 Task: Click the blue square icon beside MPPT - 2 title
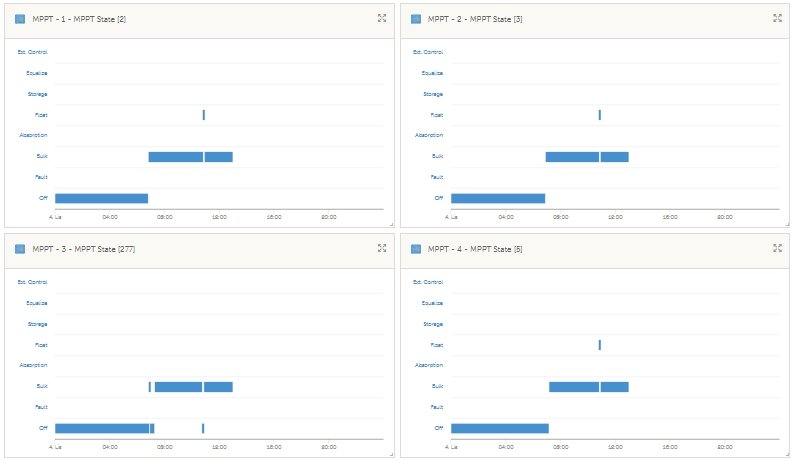point(416,19)
